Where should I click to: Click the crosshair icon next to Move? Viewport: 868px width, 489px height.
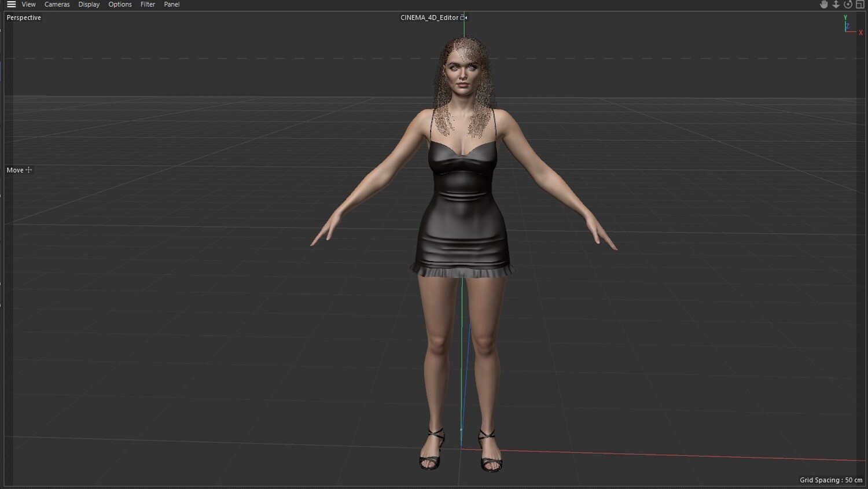pos(29,170)
